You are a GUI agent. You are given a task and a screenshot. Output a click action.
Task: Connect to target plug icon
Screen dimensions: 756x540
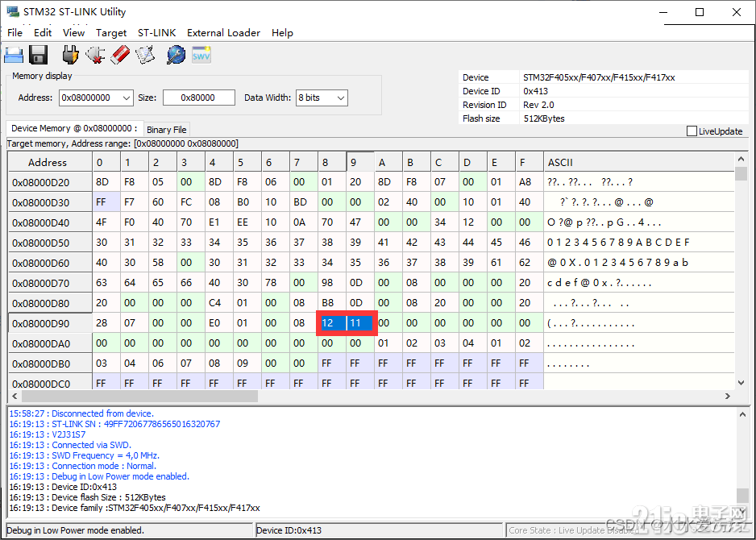71,55
